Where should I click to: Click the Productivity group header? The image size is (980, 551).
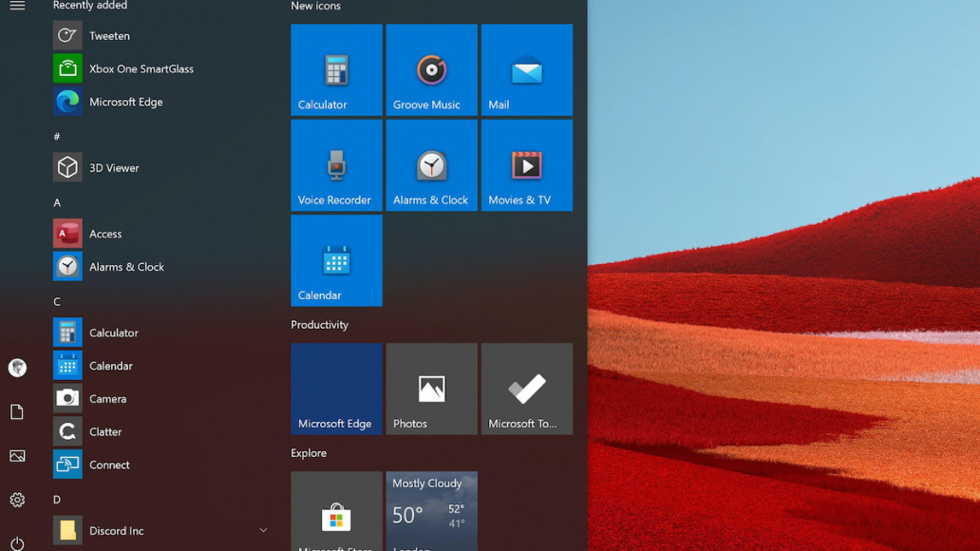(x=319, y=325)
